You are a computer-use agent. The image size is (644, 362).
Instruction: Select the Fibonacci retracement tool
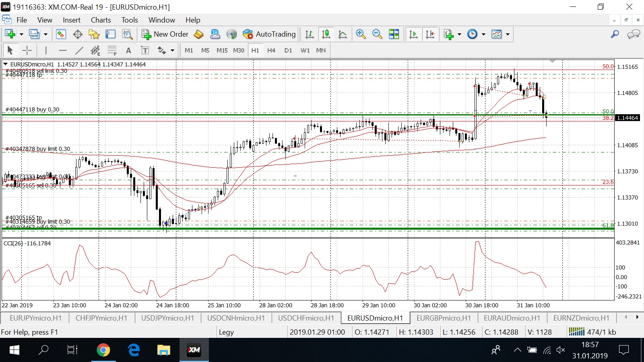point(112,50)
